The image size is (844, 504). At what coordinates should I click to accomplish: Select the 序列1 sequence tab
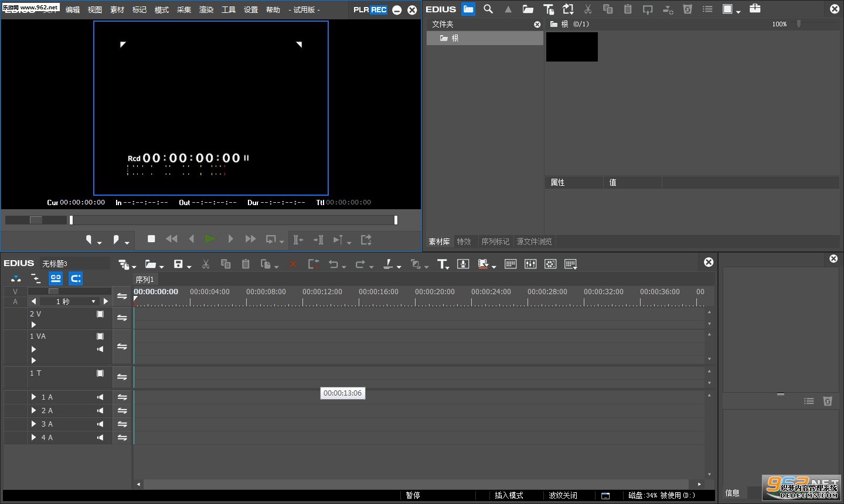[x=144, y=280]
